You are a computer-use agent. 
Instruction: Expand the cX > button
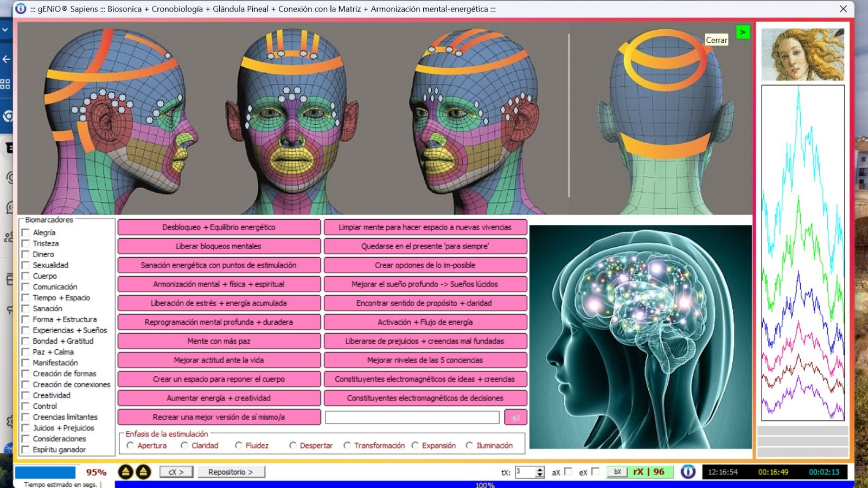pos(176,472)
